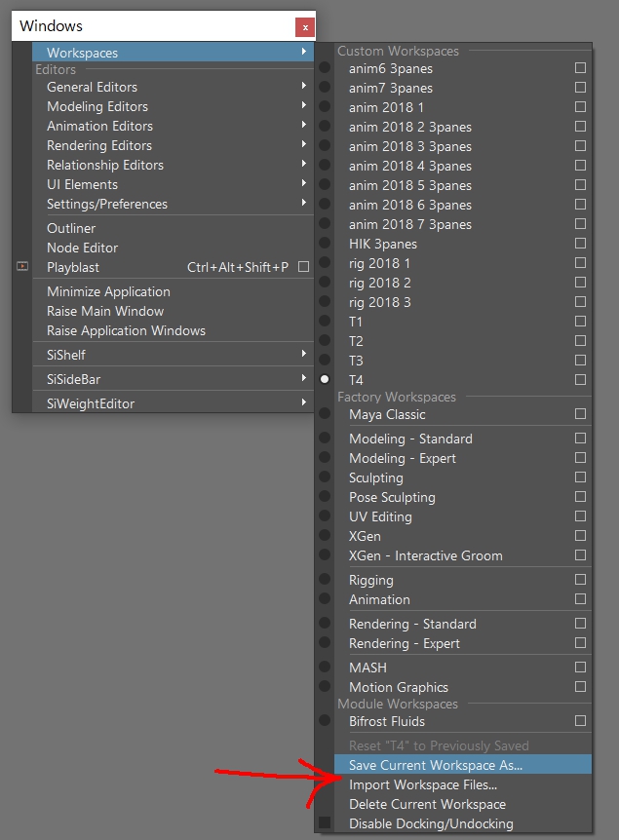This screenshot has height=840, width=619.
Task: Open options box for T4 workspace
Action: [580, 380]
